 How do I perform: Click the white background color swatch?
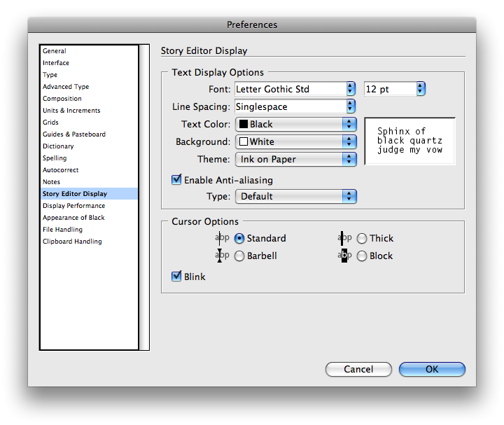(x=244, y=141)
